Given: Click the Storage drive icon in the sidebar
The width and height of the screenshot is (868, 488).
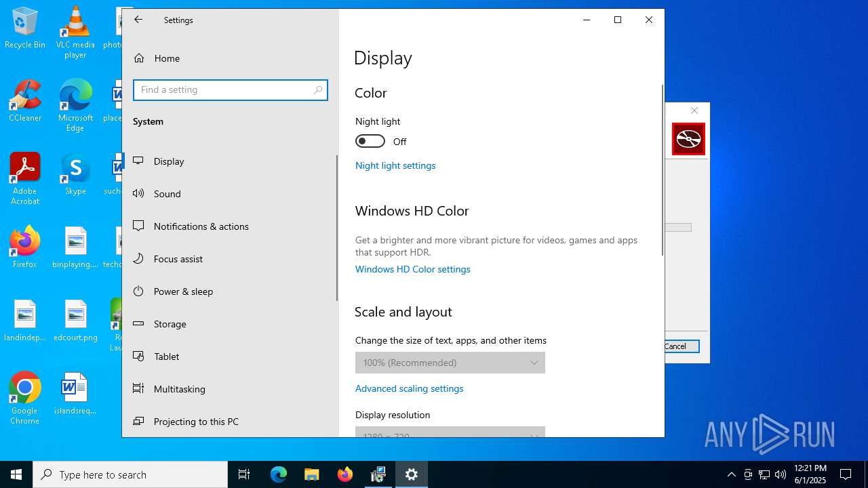Looking at the screenshot, I should coord(138,323).
